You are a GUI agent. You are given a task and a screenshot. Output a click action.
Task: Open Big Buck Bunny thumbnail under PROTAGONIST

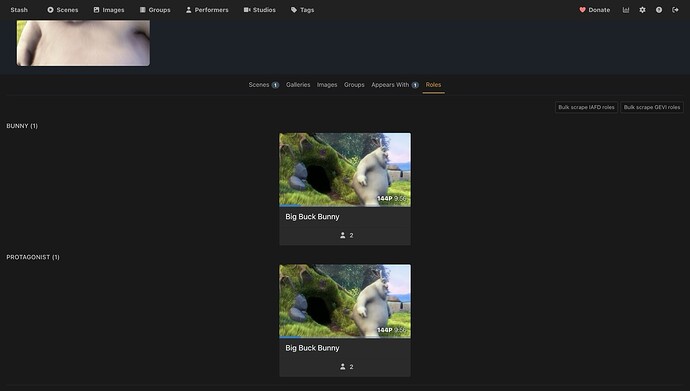point(345,301)
